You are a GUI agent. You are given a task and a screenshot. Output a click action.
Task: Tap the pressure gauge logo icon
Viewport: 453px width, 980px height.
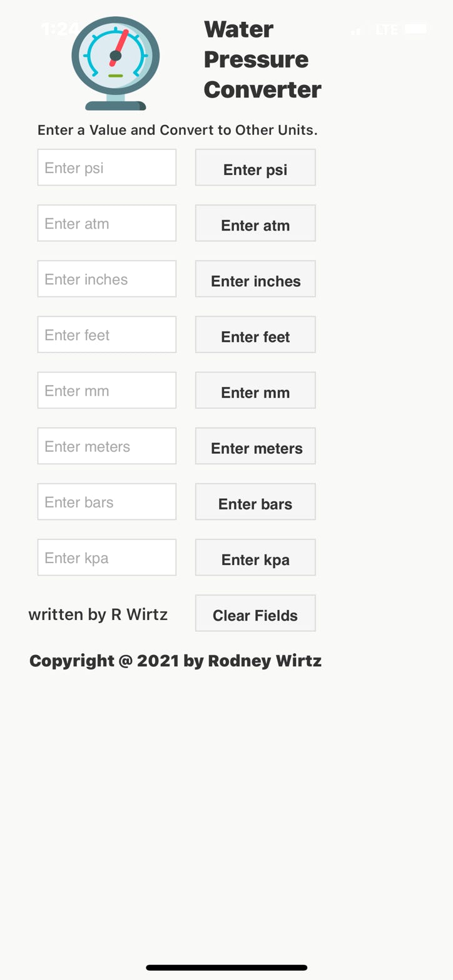[115, 63]
